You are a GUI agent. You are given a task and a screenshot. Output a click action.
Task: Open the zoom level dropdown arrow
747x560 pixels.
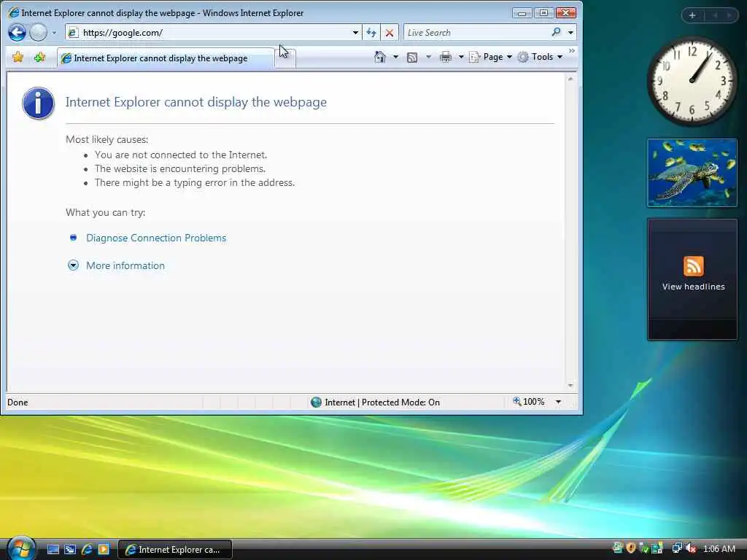(558, 402)
